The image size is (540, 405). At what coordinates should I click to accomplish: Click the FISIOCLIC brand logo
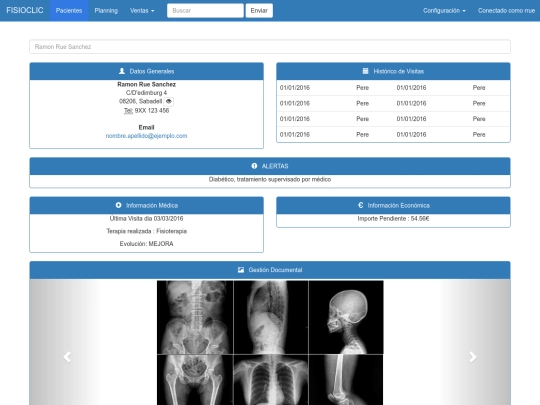(25, 10)
